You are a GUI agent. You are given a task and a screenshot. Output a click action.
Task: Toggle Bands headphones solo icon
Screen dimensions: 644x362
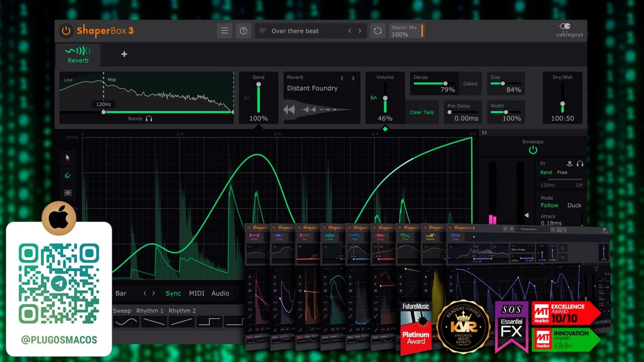[149, 119]
